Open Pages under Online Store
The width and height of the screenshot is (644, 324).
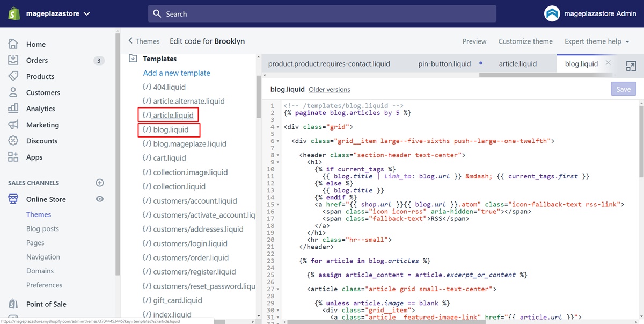click(x=35, y=242)
